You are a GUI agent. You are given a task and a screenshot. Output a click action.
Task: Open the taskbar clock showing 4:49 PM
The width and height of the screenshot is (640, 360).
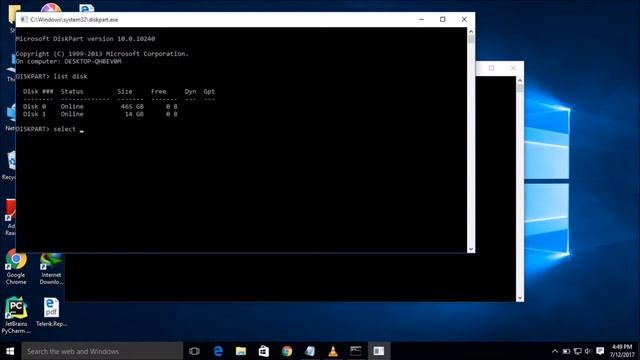[622, 351]
